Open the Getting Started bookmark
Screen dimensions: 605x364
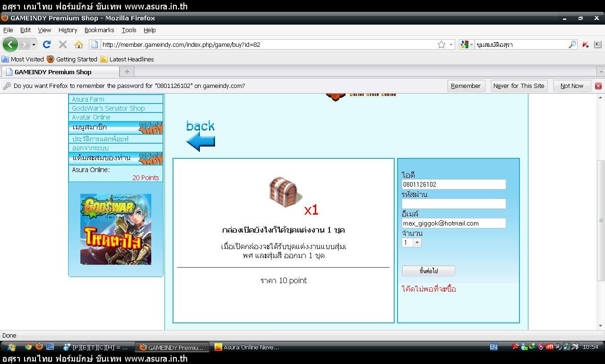pos(72,59)
